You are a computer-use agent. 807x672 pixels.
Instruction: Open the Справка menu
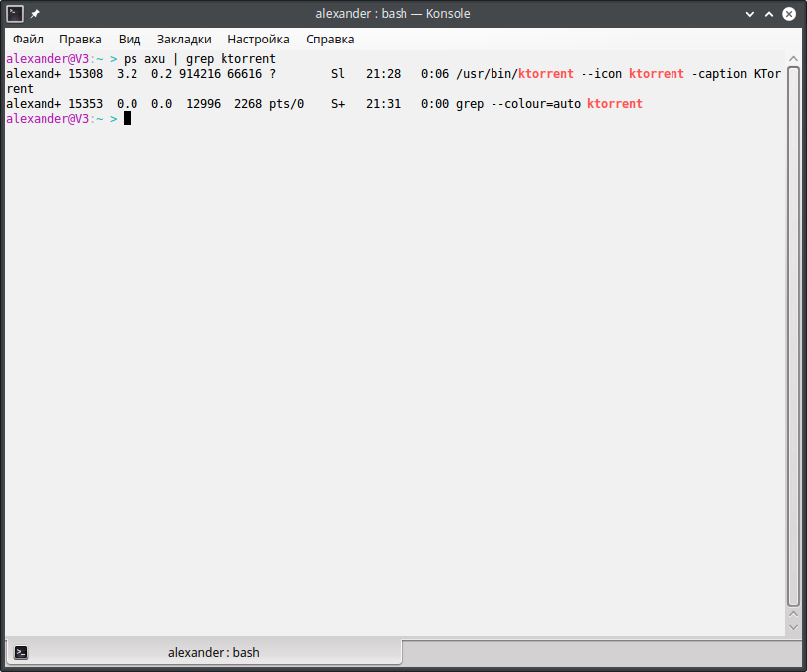329,40
